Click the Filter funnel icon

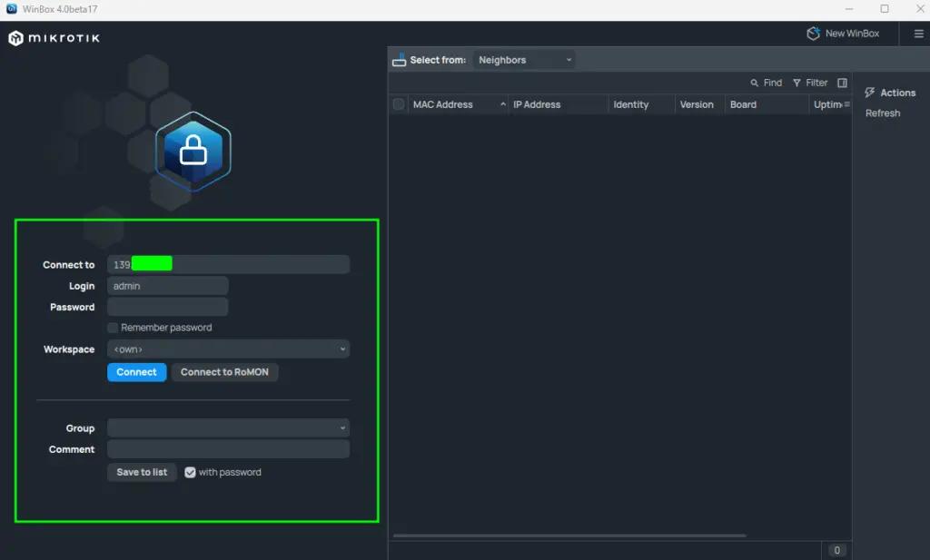click(x=796, y=83)
